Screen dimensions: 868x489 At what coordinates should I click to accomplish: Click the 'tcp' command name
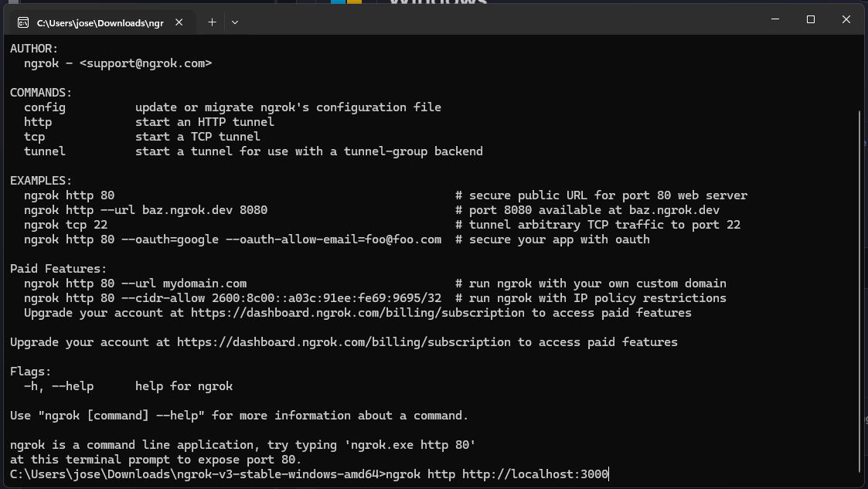coord(34,137)
